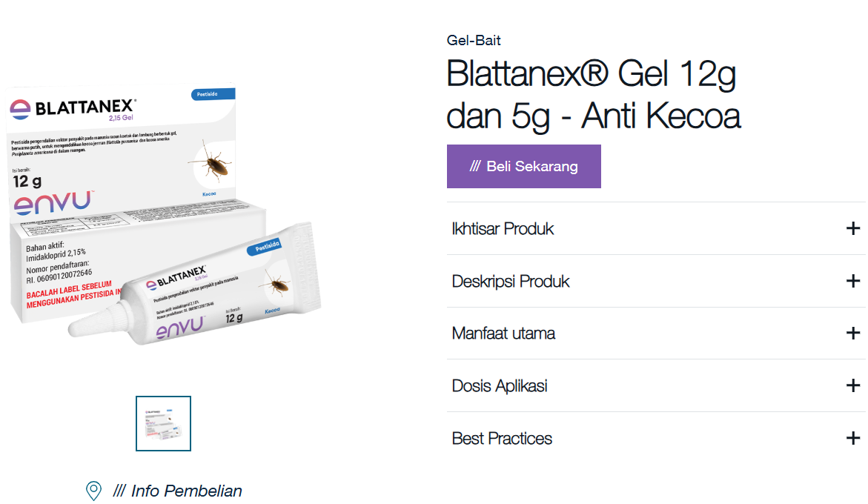Select the Blattanex box thumbnail image
Image resolution: width=868 pixels, height=504 pixels.
point(162,423)
